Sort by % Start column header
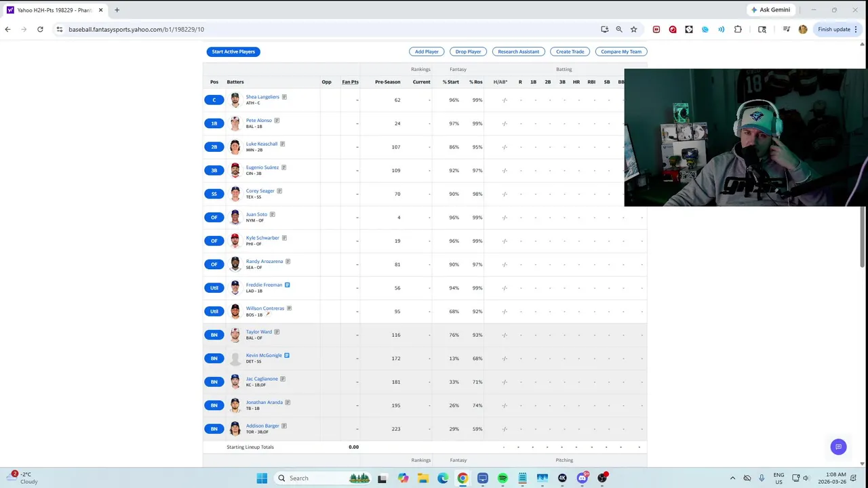The height and width of the screenshot is (488, 868). tap(451, 82)
